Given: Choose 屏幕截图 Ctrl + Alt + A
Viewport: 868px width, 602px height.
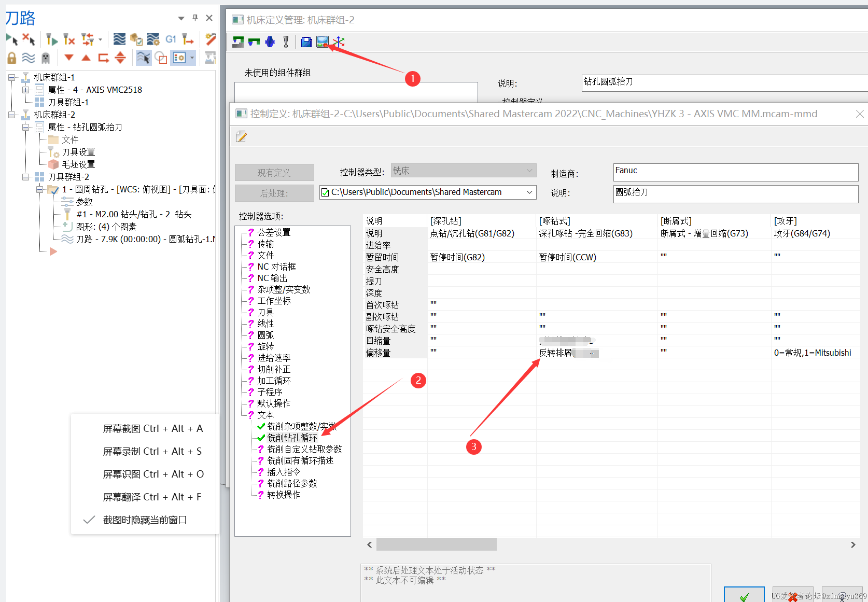Looking at the screenshot, I should (x=152, y=429).
